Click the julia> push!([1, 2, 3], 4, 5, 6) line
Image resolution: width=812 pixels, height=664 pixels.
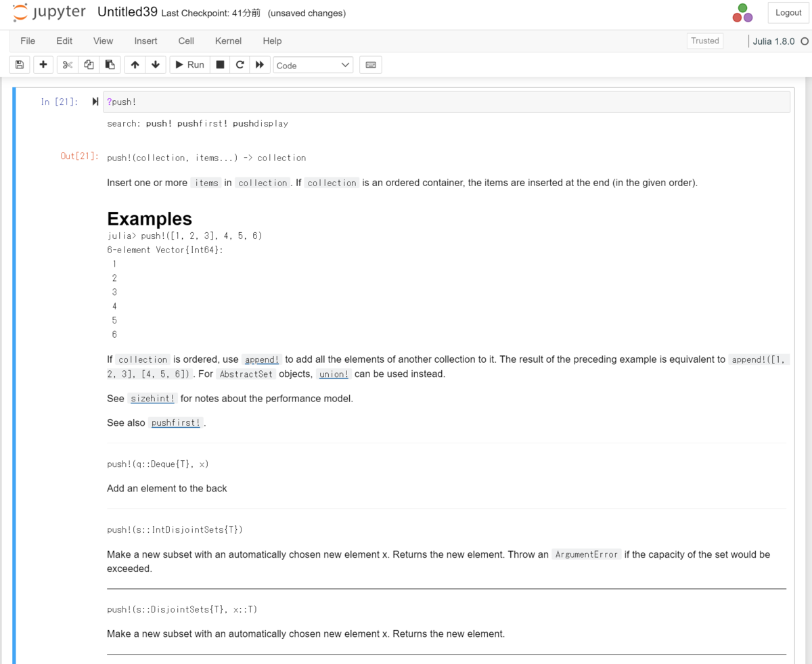pos(185,236)
